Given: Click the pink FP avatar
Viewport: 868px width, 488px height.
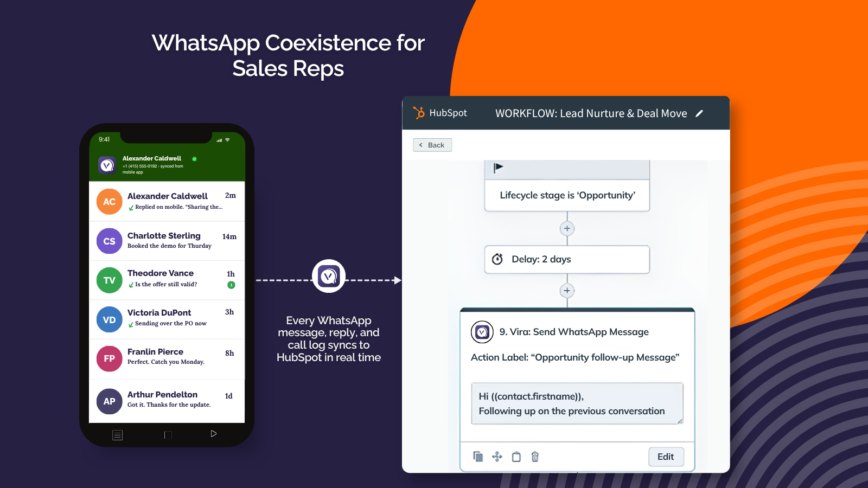Looking at the screenshot, I should pos(110,358).
